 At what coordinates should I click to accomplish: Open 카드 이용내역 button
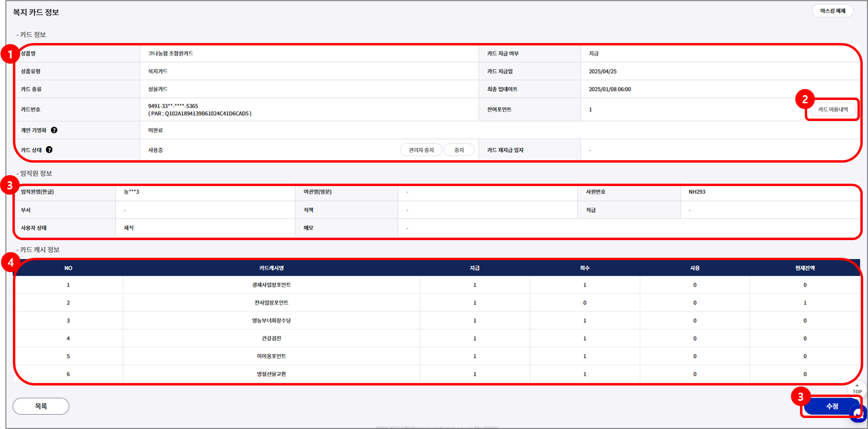pyautogui.click(x=833, y=110)
